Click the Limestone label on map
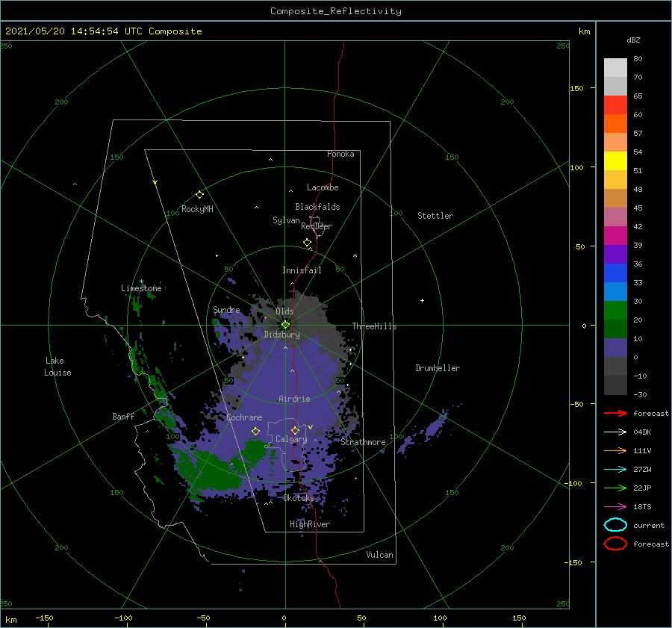This screenshot has height=628, width=672. click(x=141, y=288)
